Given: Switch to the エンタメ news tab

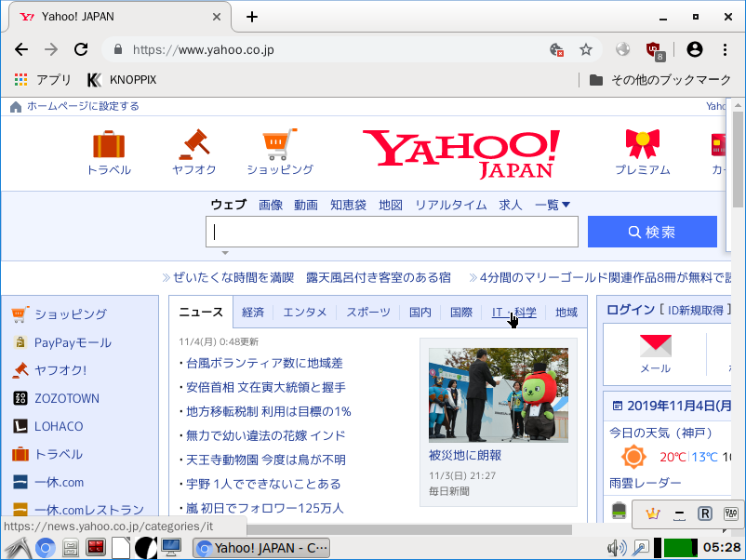Looking at the screenshot, I should [305, 313].
